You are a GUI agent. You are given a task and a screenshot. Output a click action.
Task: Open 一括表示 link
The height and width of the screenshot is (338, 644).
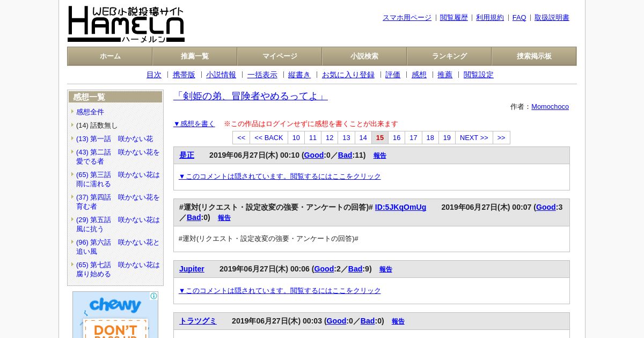262,75
